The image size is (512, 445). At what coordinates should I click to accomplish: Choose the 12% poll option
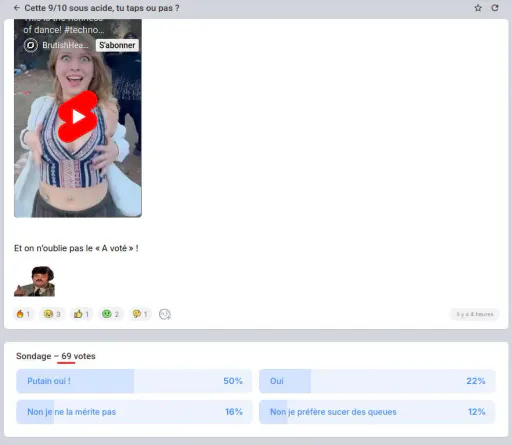pos(377,412)
